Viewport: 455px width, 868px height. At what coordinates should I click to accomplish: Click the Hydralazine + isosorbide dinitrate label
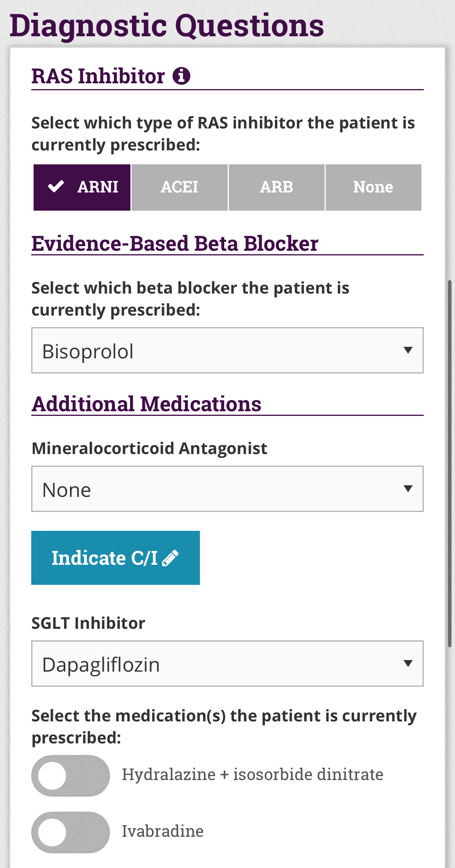click(252, 775)
